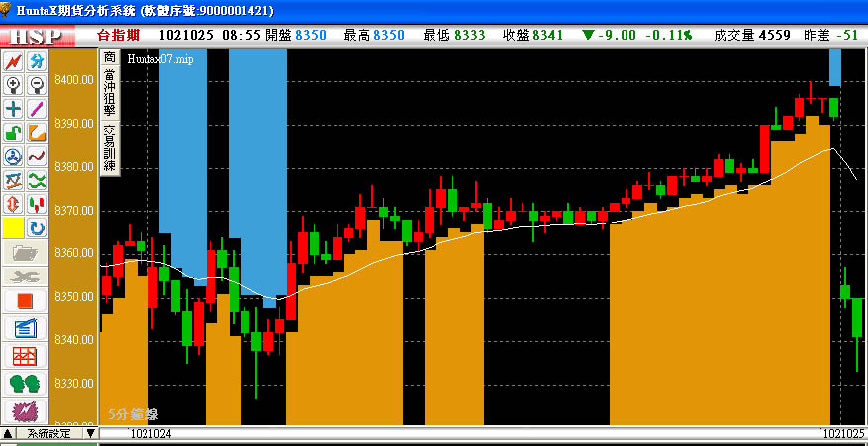
Task: Click the 8370.00 price axis label
Action: [x=74, y=211]
